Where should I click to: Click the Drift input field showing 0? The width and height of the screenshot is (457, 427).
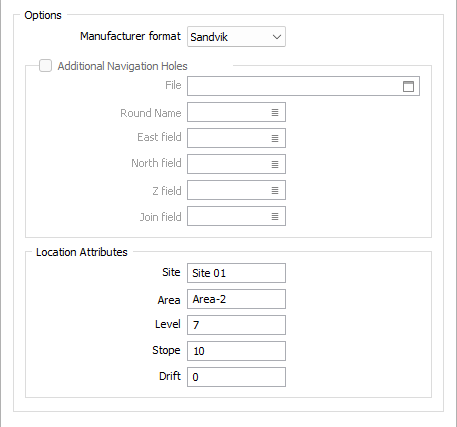pyautogui.click(x=236, y=377)
